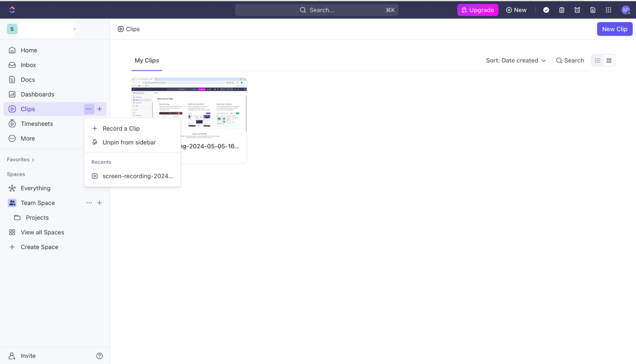This screenshot has width=636, height=364.
Task: Select the My Clips tab
Action: click(147, 61)
